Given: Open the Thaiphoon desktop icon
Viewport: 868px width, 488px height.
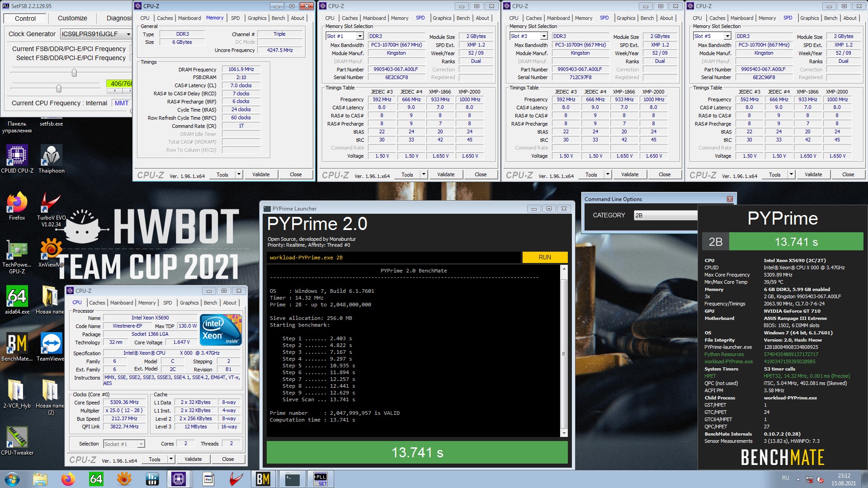Looking at the screenshot, I should (51, 159).
